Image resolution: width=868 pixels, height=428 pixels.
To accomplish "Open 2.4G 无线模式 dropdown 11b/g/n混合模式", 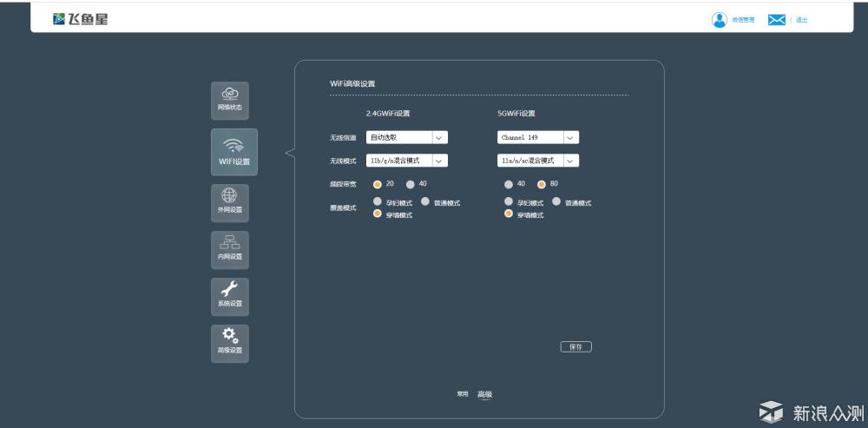I will (x=407, y=161).
